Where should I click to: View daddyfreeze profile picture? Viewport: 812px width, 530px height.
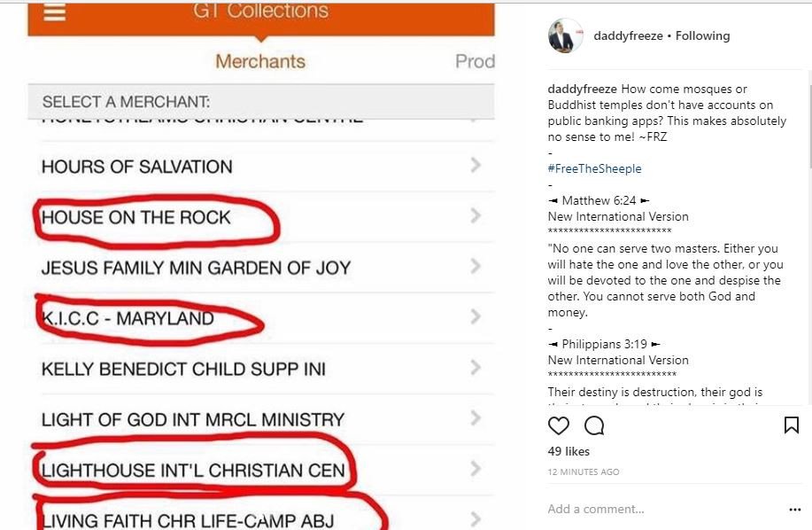click(565, 35)
